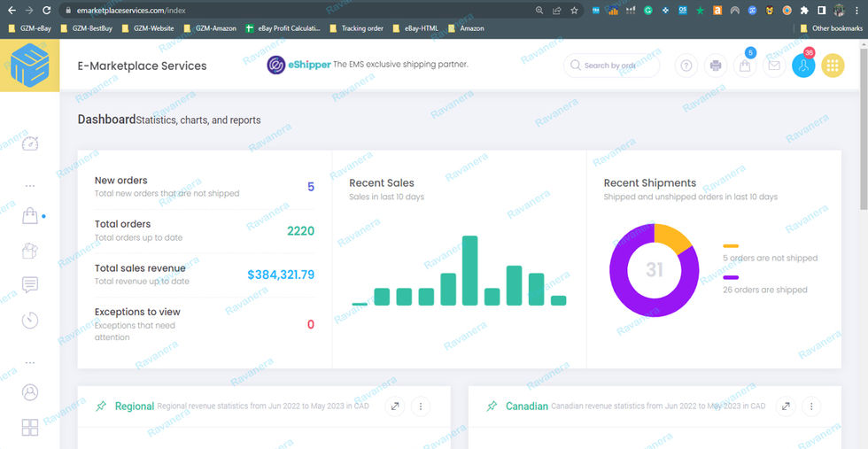This screenshot has width=868, height=449.
Task: Open the orders shopping bag sidebar icon
Action: (x=30, y=216)
